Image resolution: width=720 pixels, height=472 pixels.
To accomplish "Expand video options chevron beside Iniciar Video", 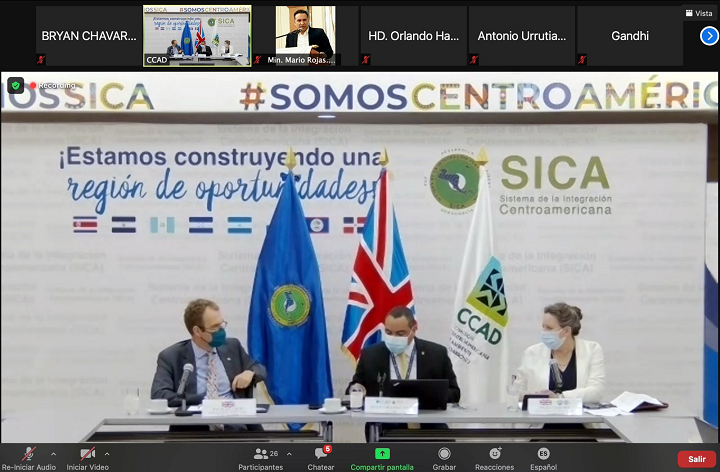I will (x=107, y=454).
